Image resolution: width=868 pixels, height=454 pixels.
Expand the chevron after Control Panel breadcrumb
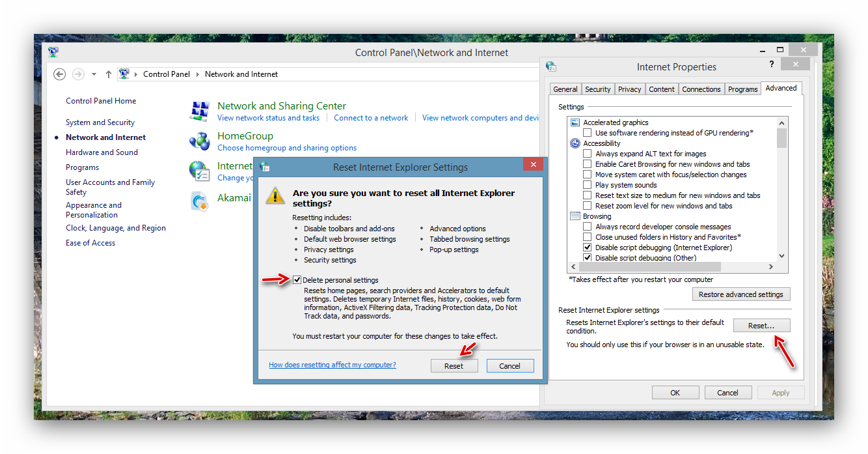pos(198,74)
